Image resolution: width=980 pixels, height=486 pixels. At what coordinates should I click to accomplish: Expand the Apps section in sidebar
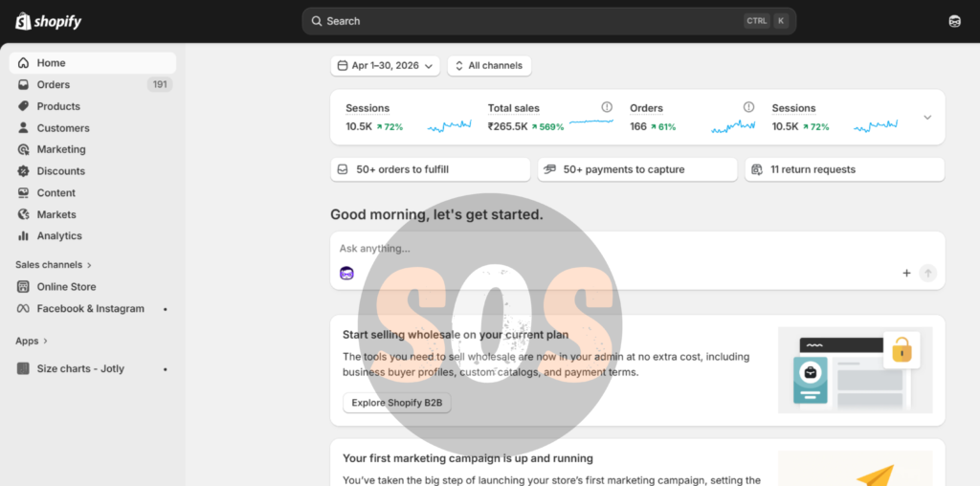pos(32,342)
